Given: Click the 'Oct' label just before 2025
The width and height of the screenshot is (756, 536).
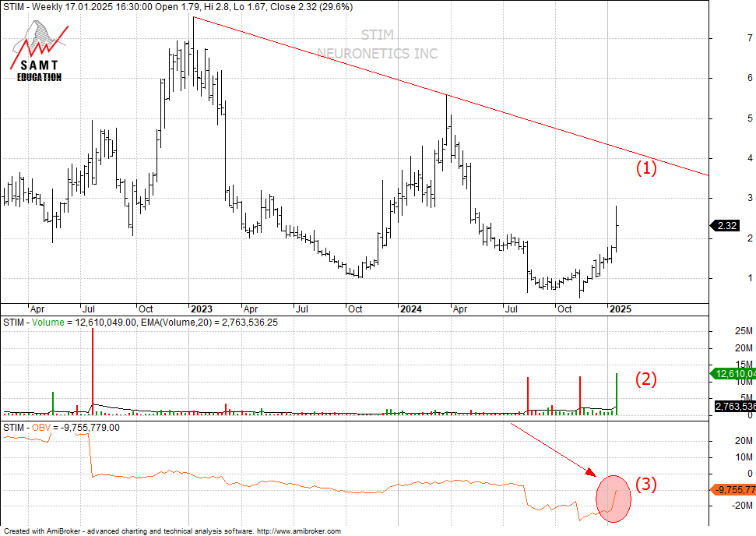Looking at the screenshot, I should 564,309.
